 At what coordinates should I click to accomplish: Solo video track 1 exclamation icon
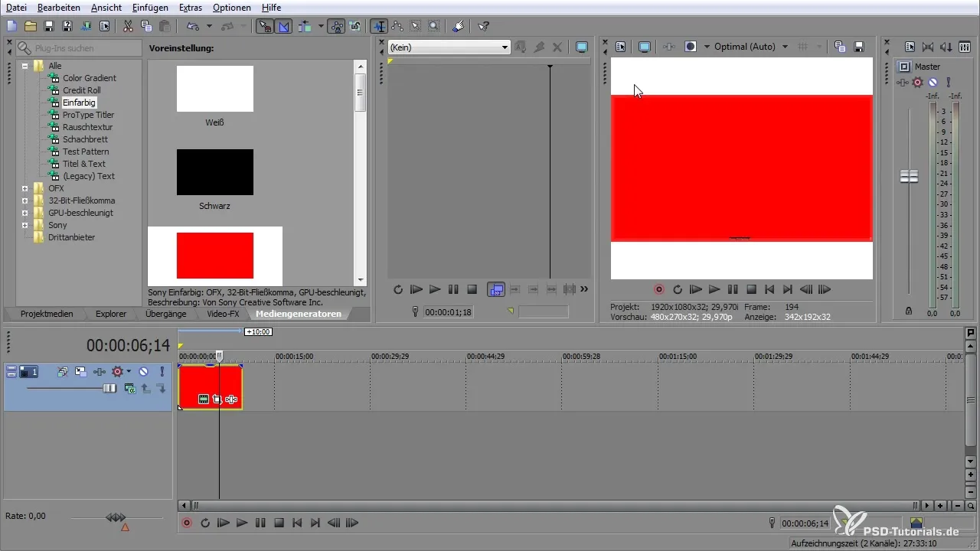[x=162, y=372]
